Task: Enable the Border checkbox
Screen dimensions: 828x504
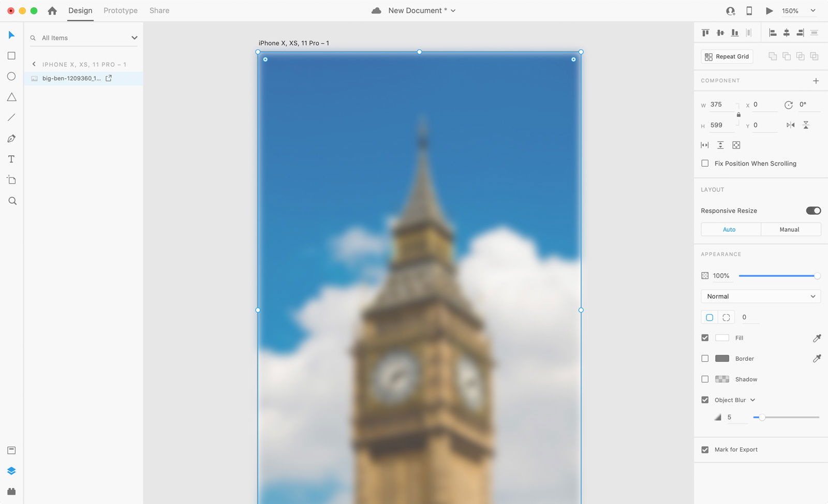Action: pyautogui.click(x=705, y=359)
